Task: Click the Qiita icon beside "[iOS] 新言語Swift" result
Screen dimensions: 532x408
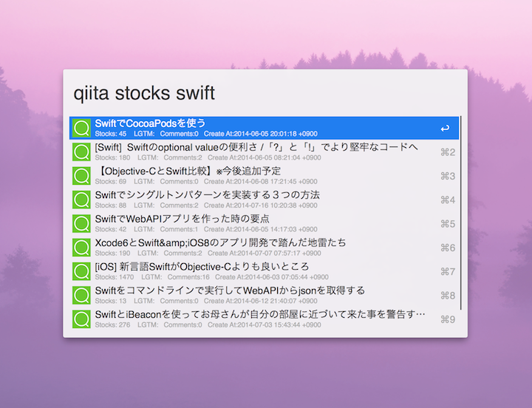Action: [x=81, y=271]
